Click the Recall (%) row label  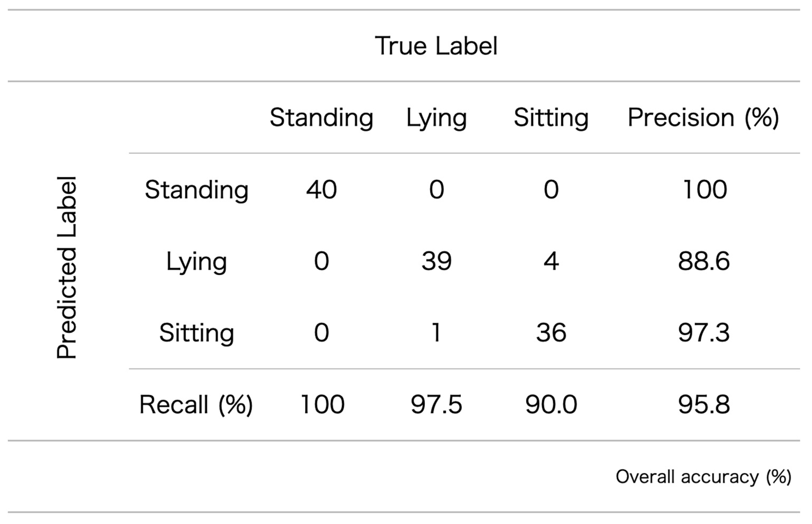(196, 404)
